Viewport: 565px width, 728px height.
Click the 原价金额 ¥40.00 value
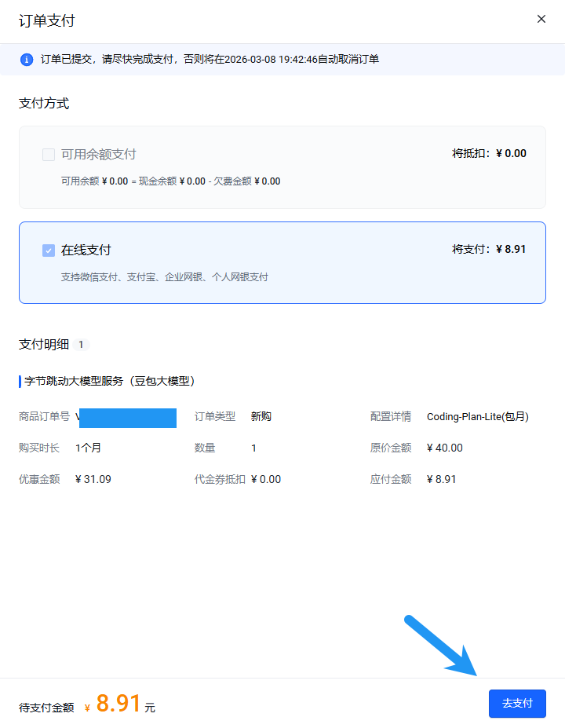pos(445,448)
